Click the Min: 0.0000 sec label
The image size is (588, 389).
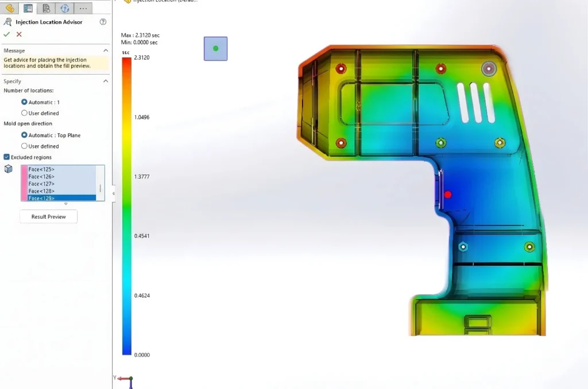[x=139, y=42]
